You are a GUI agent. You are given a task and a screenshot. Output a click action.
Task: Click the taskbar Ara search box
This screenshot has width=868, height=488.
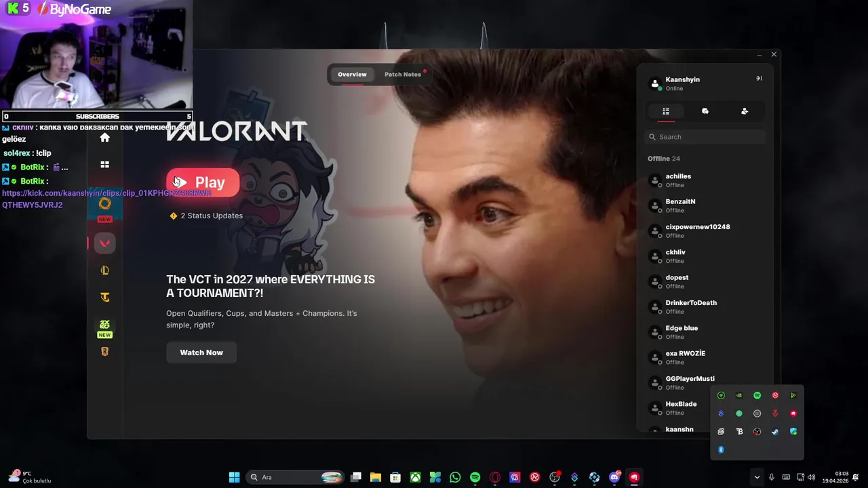click(295, 477)
